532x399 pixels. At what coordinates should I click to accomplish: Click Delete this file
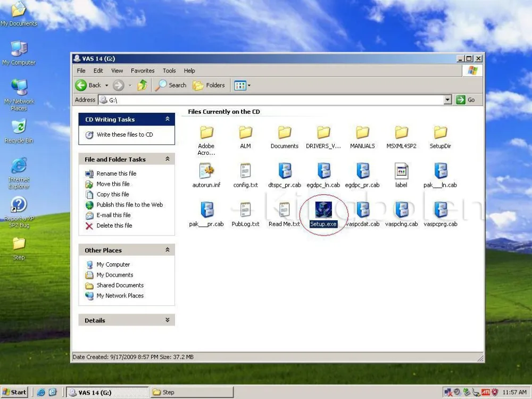114,225
